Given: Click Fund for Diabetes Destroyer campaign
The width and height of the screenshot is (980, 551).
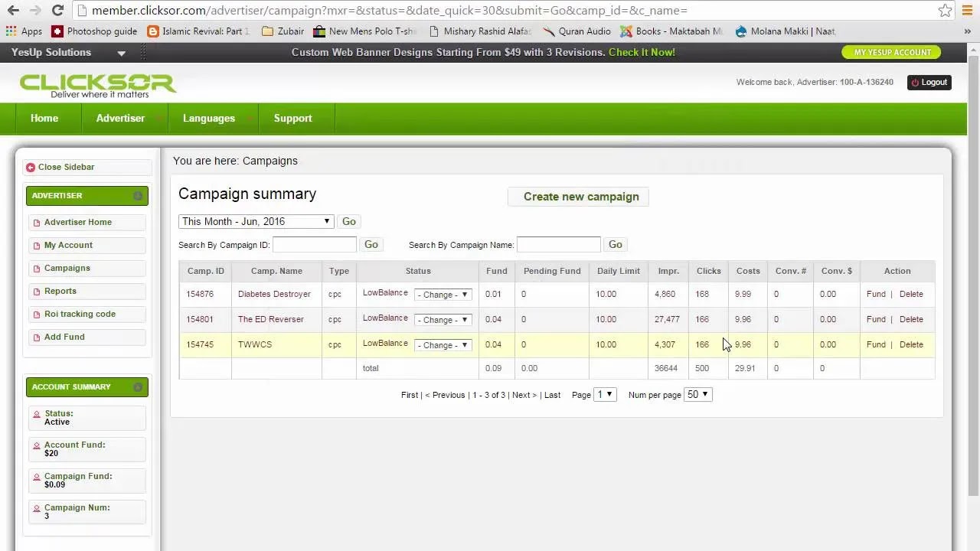Looking at the screenshot, I should [876, 294].
